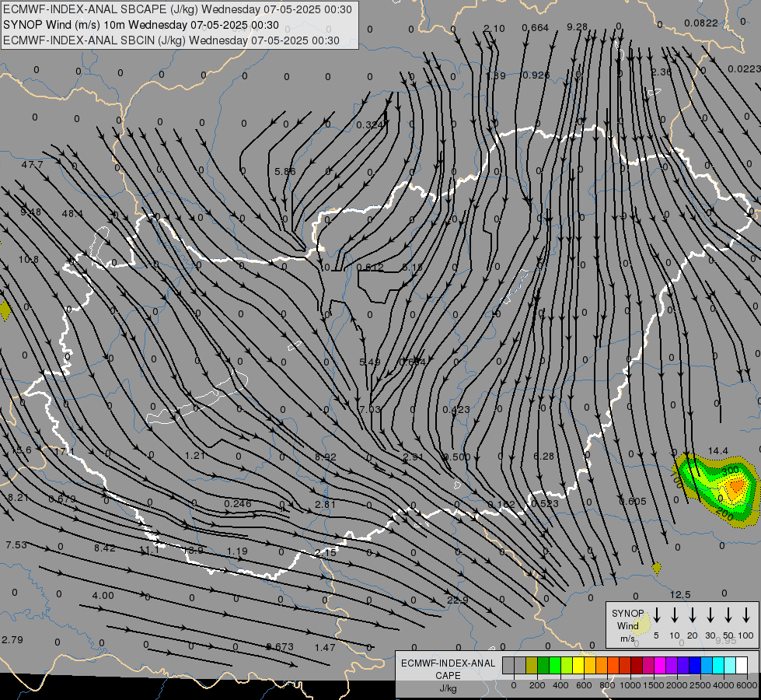Click the 'SYNOP' label in wind legend
The image size is (761, 700).
(x=627, y=613)
